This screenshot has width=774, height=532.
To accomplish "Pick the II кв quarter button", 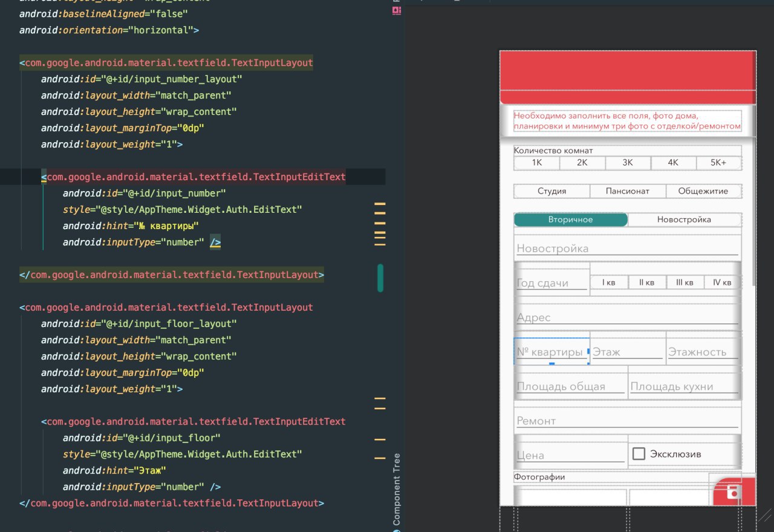I will click(x=647, y=282).
